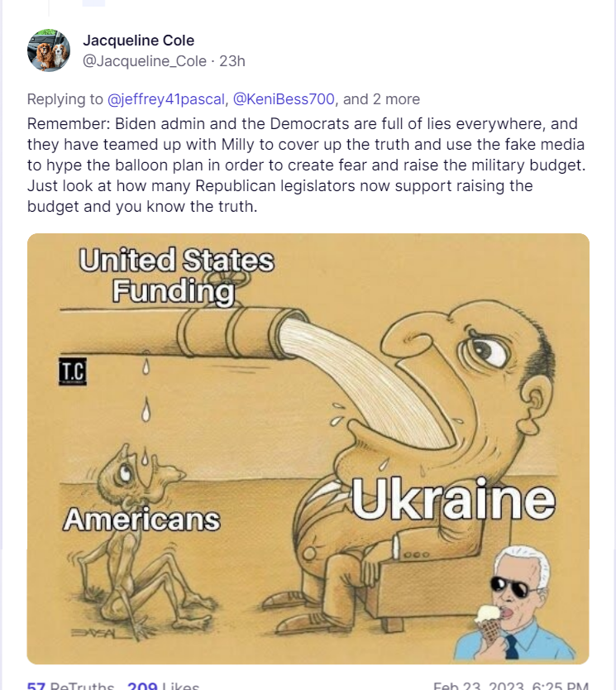The width and height of the screenshot is (616, 690).
Task: Click the 'United States Funding' caption
Action: 176,276
